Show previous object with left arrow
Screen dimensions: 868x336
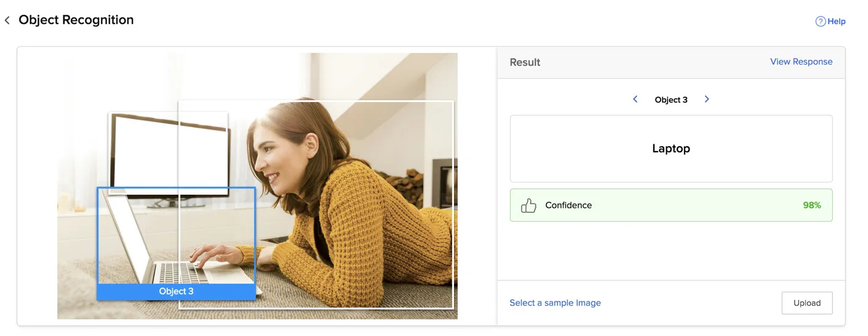pos(635,99)
